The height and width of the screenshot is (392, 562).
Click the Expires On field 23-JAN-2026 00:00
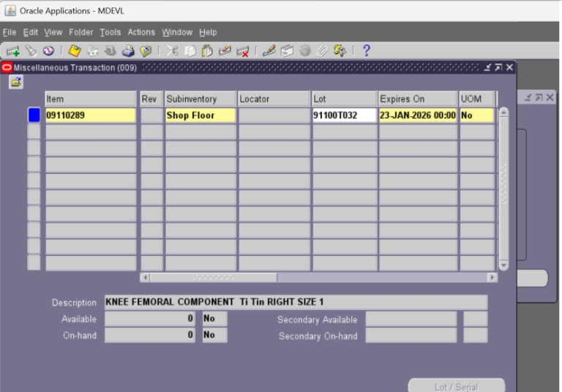[418, 115]
